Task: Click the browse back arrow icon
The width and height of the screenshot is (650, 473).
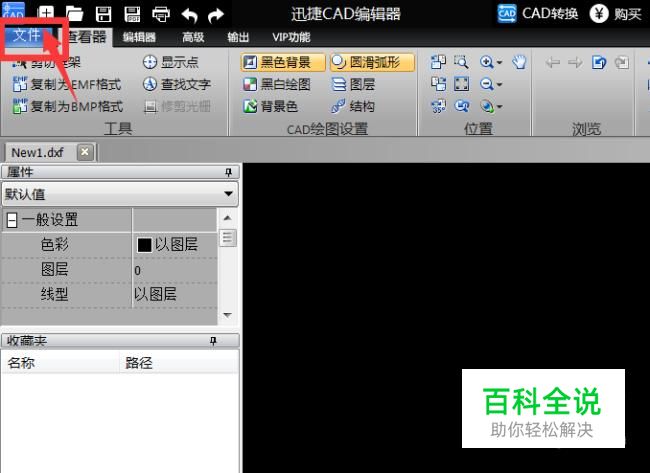Action: tap(553, 63)
